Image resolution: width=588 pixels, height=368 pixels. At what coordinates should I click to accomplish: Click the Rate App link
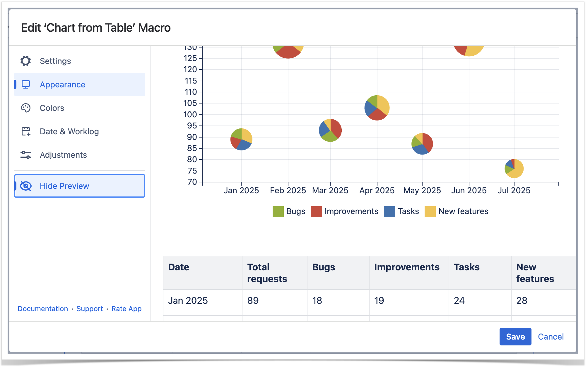coord(127,309)
